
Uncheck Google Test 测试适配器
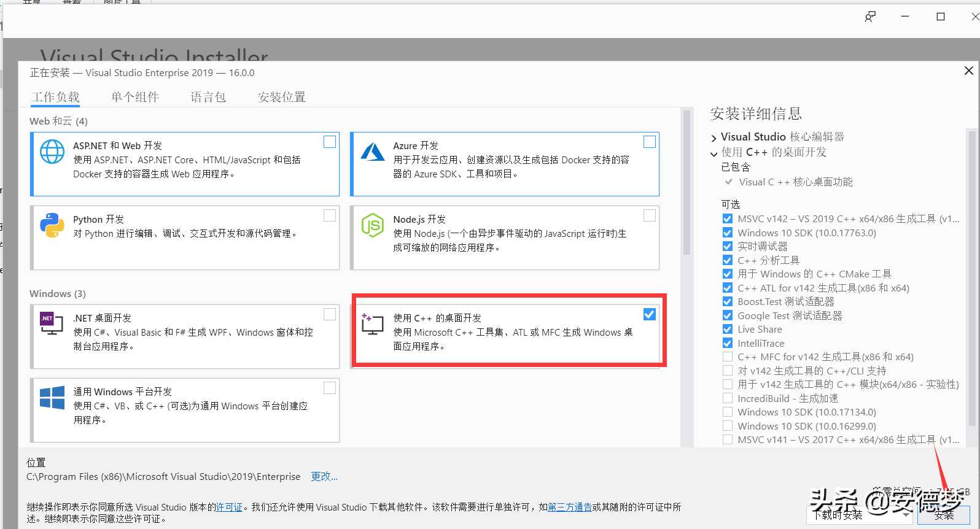pyautogui.click(x=728, y=315)
